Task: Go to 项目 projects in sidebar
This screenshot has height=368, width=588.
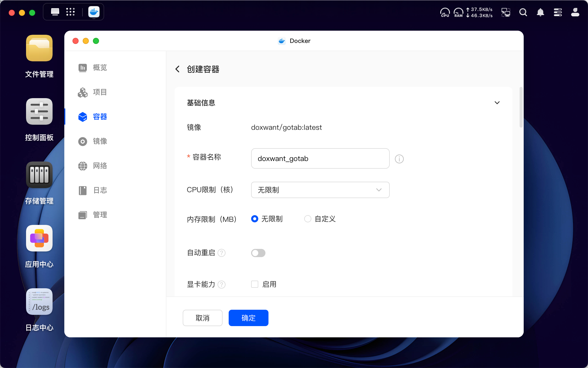Action: pyautogui.click(x=92, y=92)
